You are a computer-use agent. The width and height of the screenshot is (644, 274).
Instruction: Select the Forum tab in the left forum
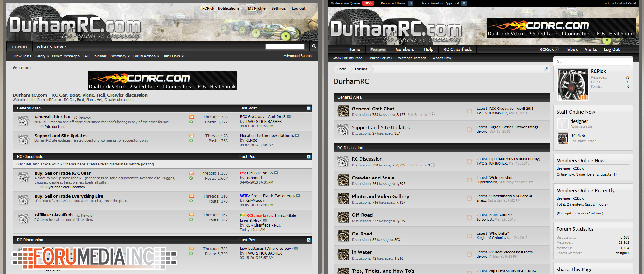point(19,47)
